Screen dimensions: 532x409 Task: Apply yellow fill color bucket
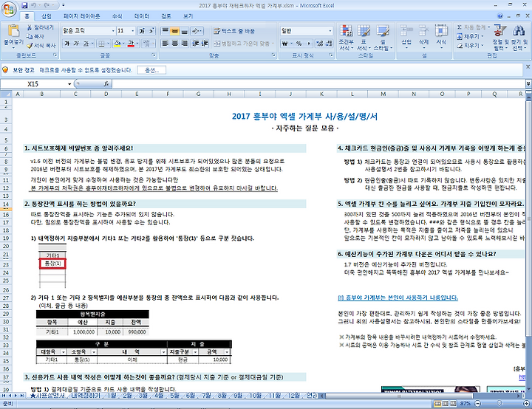click(x=117, y=44)
